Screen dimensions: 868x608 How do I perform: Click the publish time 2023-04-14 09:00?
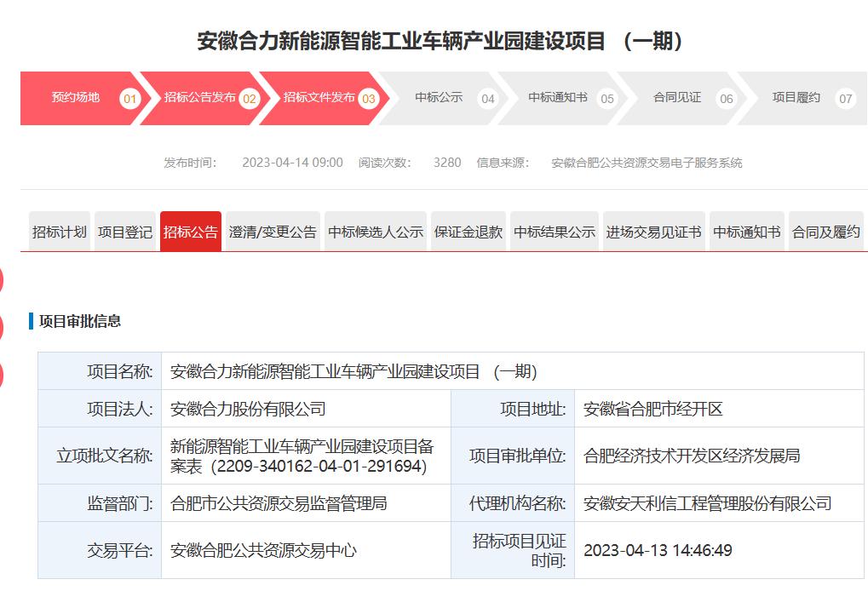coord(292,163)
